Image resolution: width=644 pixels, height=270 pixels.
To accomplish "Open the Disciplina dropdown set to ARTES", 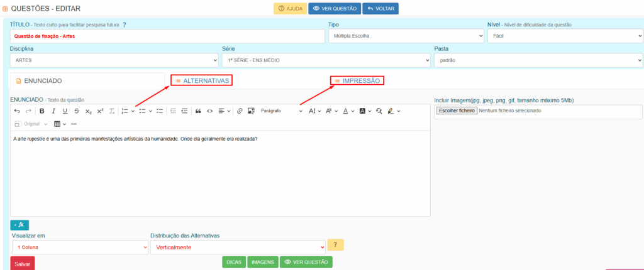I will 114,60.
